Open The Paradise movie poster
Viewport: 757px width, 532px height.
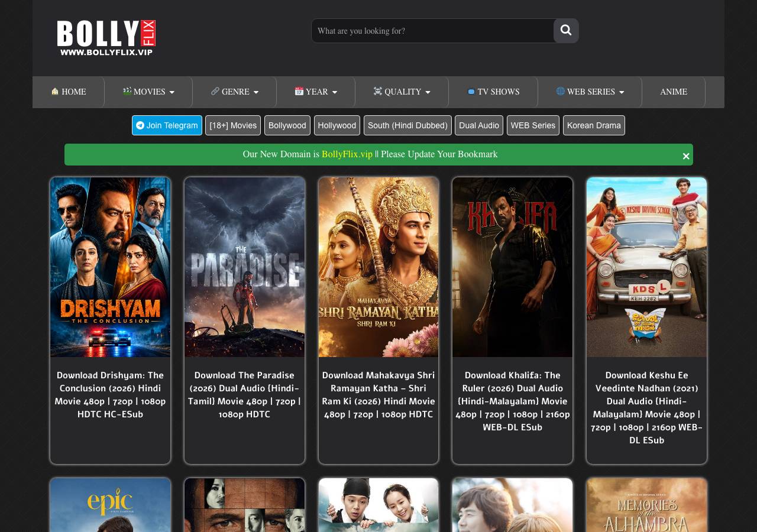click(x=244, y=267)
